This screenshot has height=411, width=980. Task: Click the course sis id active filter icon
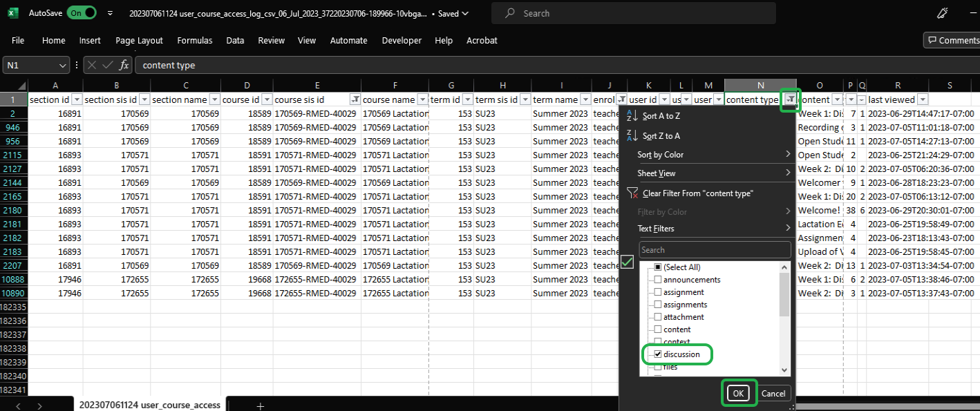pyautogui.click(x=355, y=99)
